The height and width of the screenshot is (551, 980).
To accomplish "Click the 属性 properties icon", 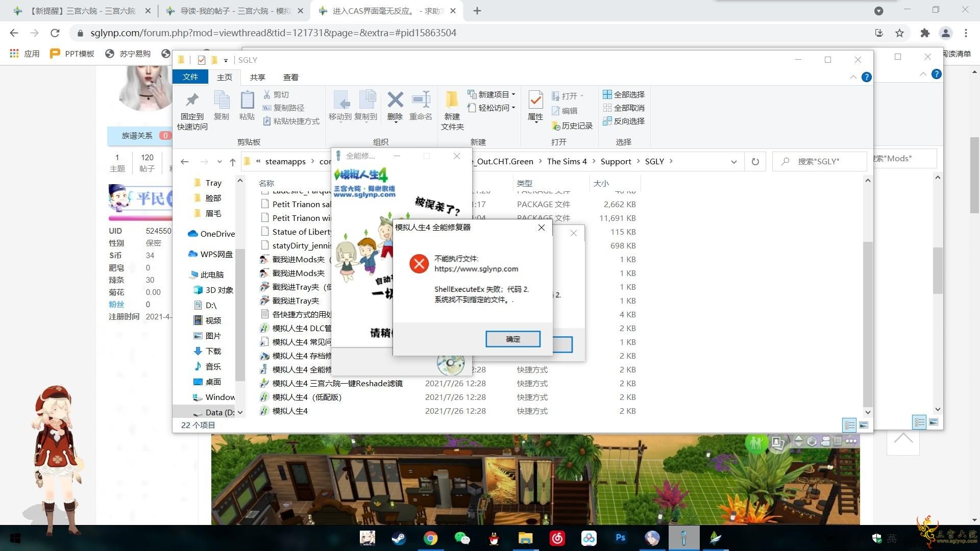I will click(x=535, y=100).
